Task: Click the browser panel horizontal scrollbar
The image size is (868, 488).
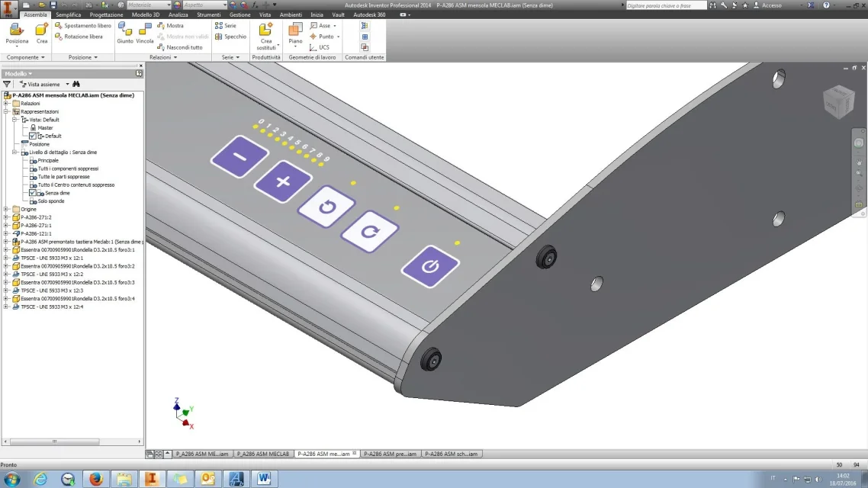Action: 54,441
